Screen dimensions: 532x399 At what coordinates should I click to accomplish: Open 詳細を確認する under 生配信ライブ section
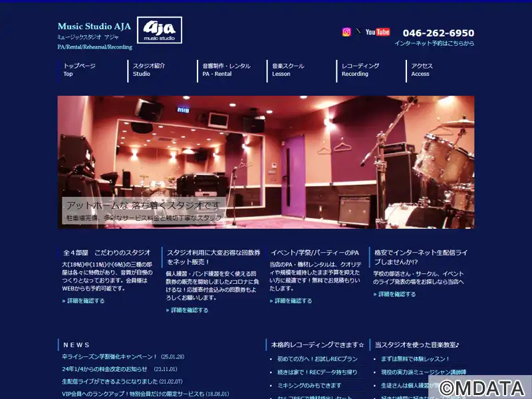394,294
